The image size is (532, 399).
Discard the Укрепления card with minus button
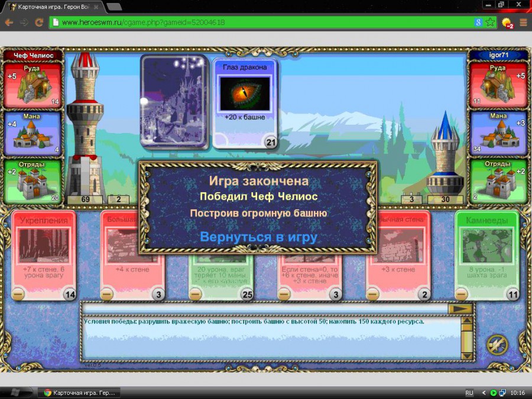18,294
